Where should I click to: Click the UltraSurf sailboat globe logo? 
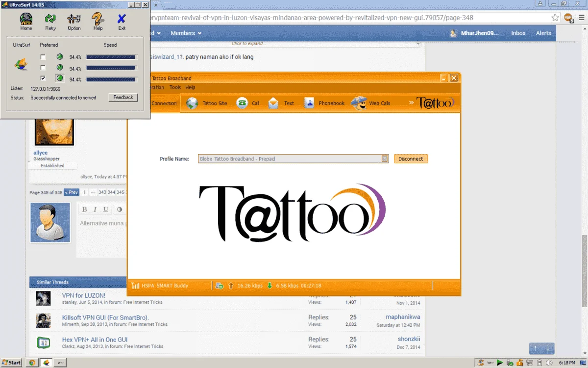[x=21, y=64]
